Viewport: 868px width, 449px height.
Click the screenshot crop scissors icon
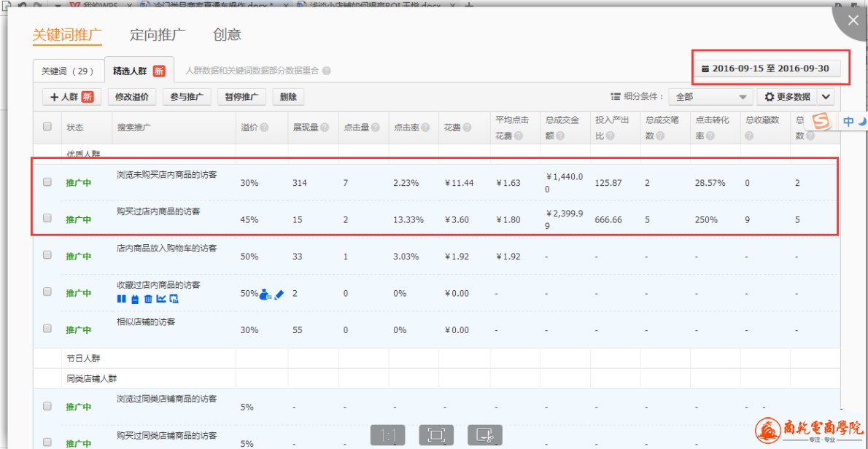point(485,435)
